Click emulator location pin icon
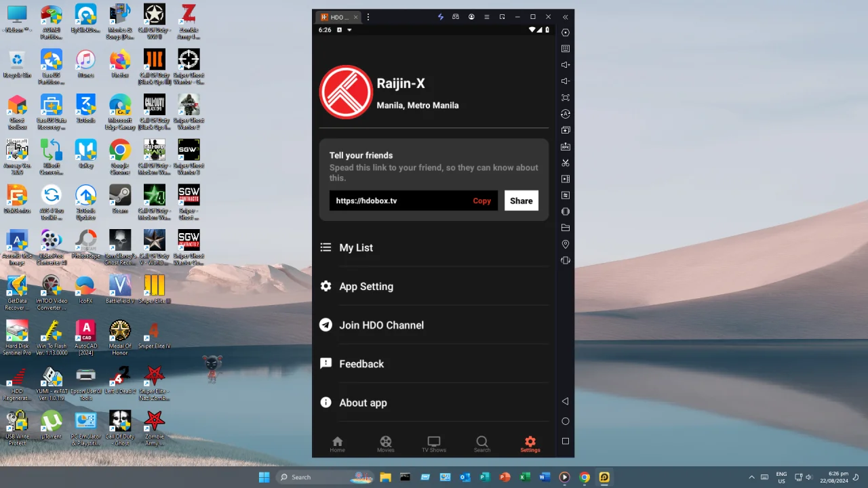This screenshot has height=488, width=868. 566,244
